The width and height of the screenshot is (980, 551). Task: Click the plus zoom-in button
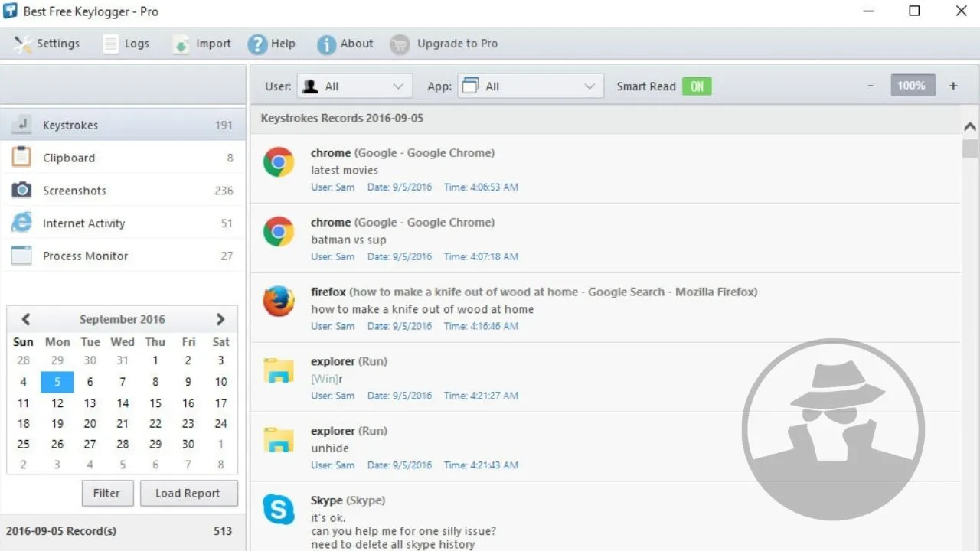953,86
